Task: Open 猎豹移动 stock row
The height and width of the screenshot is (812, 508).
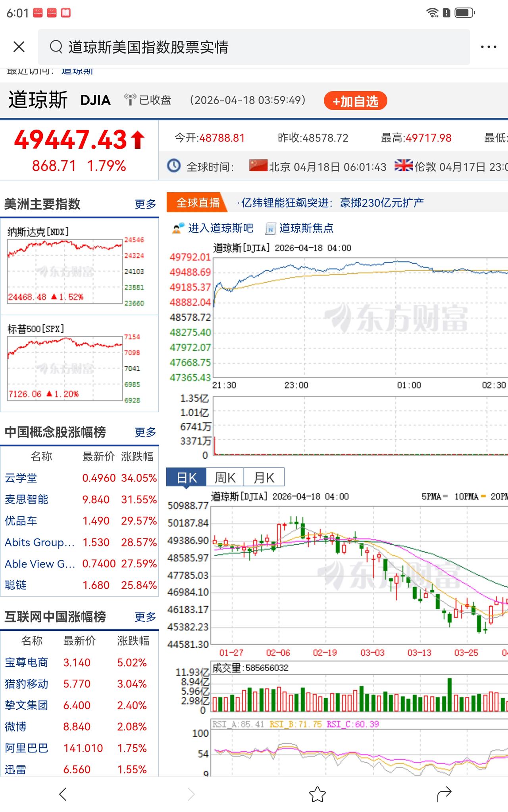Action: coord(79,684)
